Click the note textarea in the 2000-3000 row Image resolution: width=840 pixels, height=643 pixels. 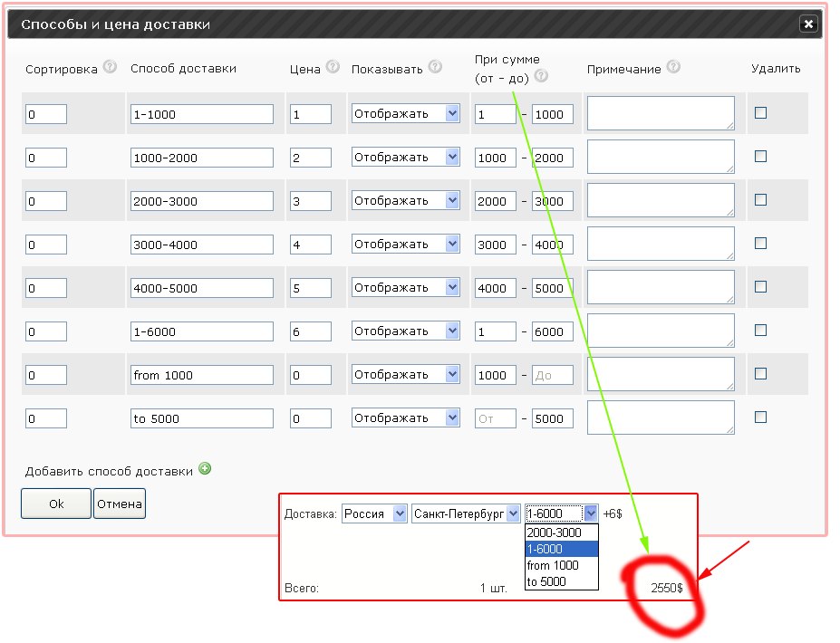click(660, 200)
